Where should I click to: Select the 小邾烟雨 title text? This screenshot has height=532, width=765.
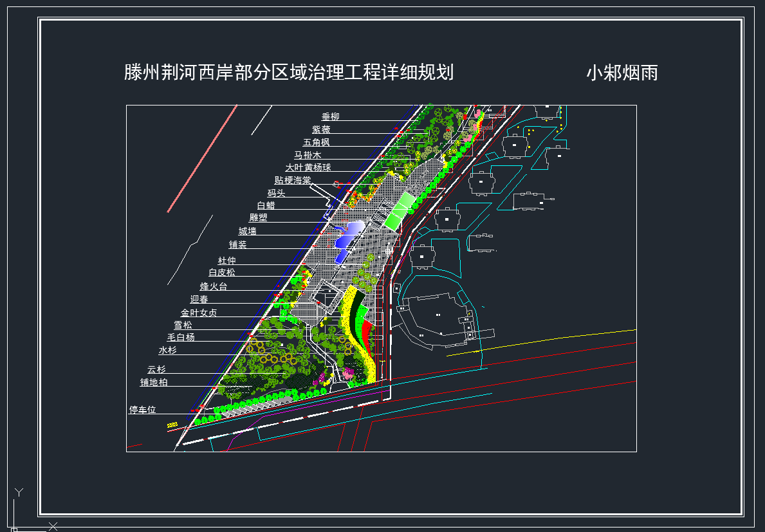tap(622, 73)
